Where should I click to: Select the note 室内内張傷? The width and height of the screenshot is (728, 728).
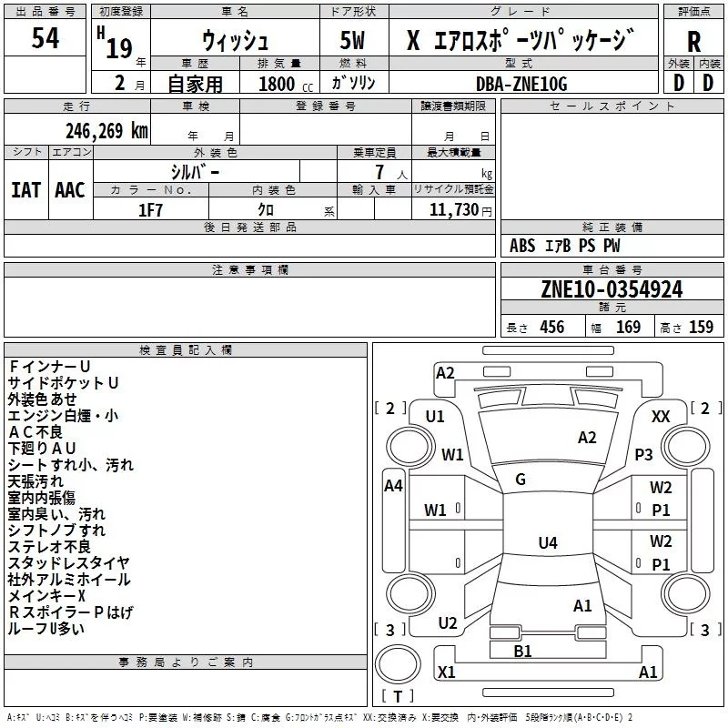coord(42,498)
